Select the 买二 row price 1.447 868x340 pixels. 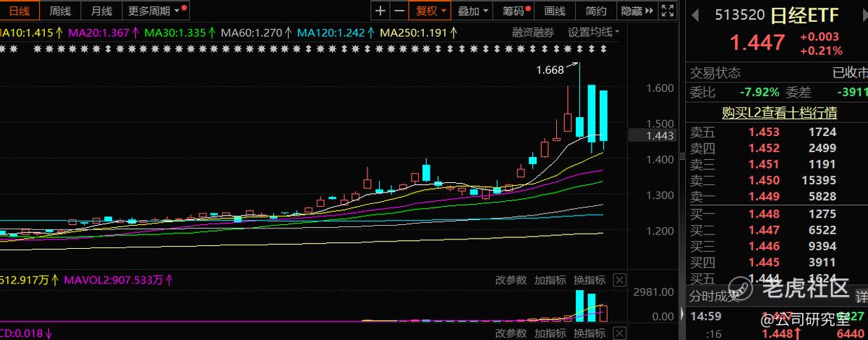(764, 230)
